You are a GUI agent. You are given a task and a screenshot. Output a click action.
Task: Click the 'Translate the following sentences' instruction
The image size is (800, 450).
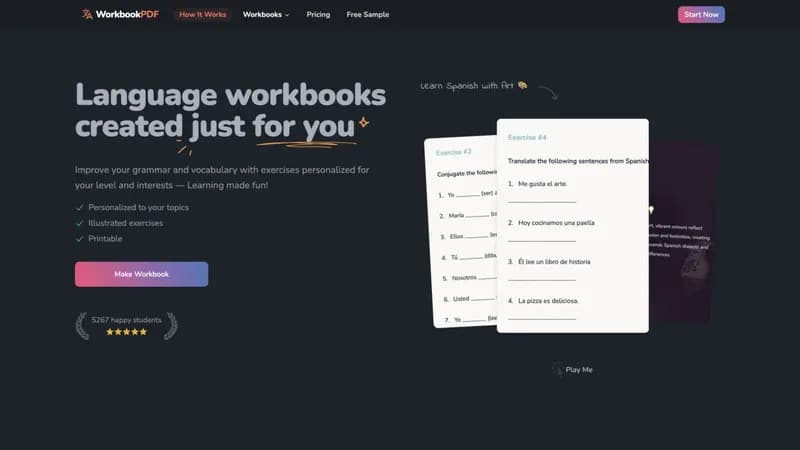[x=578, y=161]
